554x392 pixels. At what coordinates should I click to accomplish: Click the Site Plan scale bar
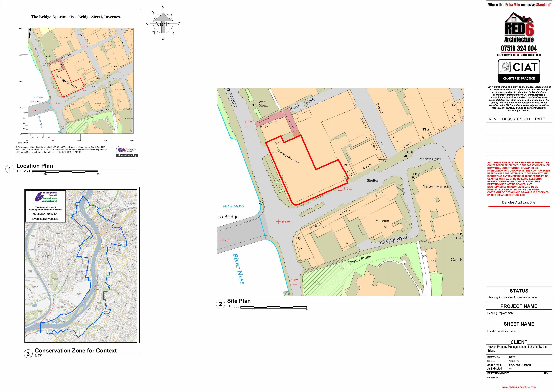tap(274, 307)
